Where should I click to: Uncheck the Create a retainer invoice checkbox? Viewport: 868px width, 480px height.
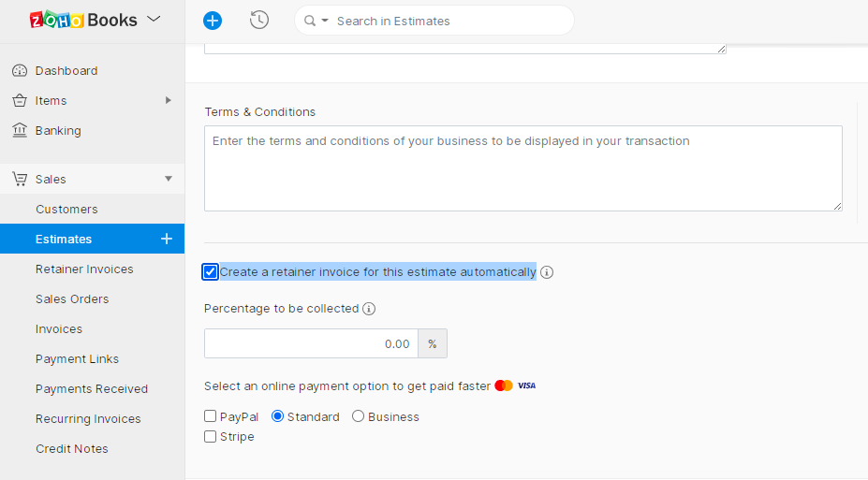pyautogui.click(x=211, y=272)
